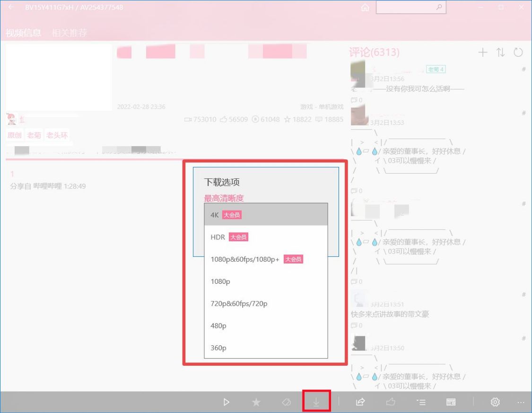532x413 pixels.
Task: Open the playlist list icon
Action: pos(421,402)
